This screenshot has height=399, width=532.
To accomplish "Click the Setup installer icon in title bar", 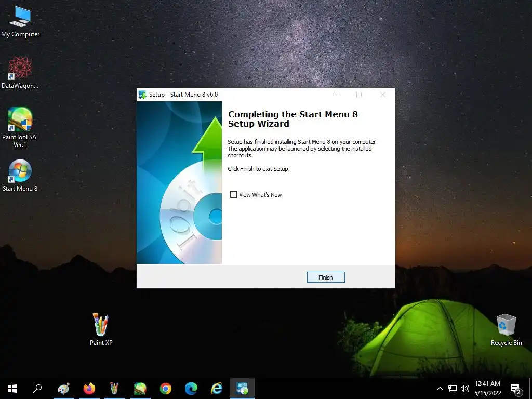I will coord(142,95).
